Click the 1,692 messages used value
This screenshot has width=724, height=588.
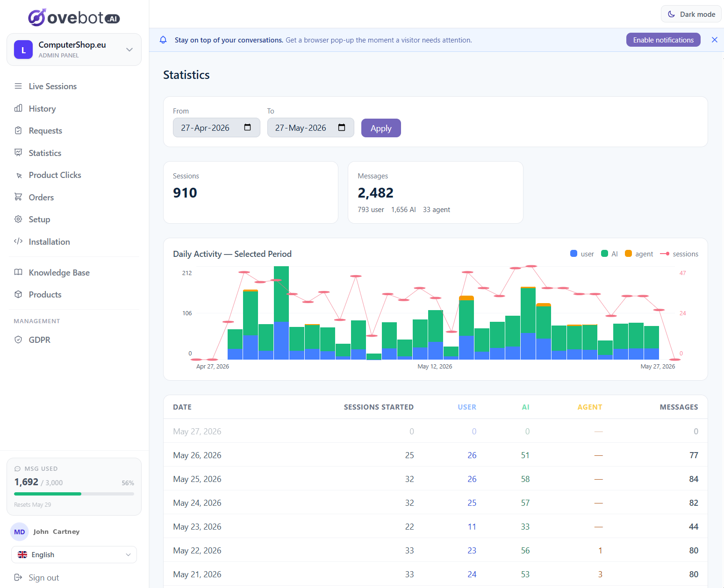pyautogui.click(x=26, y=482)
